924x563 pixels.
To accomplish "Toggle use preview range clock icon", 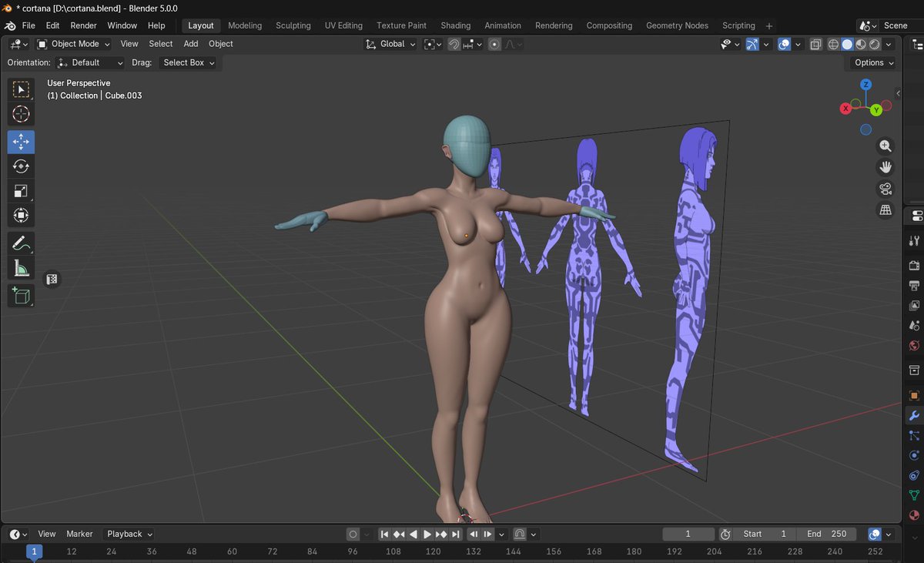I will (725, 534).
